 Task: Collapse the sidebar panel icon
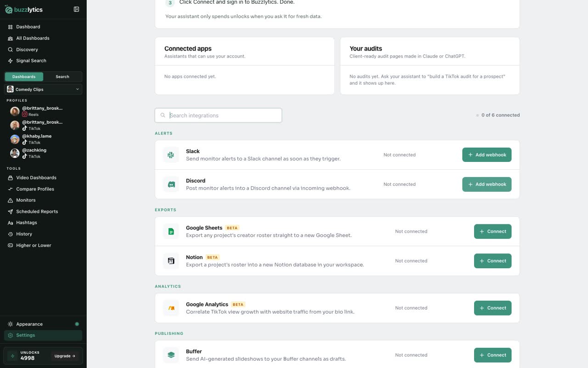pos(76,9)
